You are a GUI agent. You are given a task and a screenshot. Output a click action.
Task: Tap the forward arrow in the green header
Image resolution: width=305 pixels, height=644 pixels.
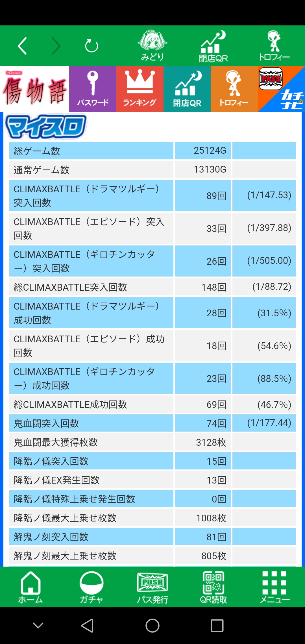pos(56,46)
